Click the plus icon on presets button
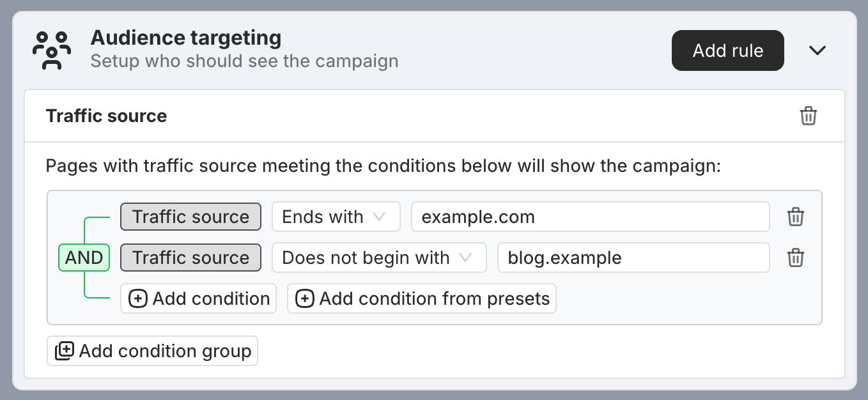 (305, 298)
